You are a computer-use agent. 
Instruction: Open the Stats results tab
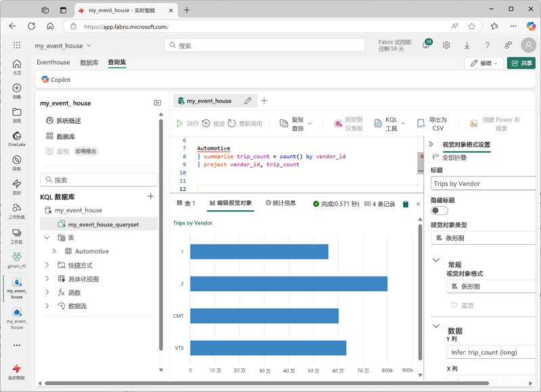281,203
